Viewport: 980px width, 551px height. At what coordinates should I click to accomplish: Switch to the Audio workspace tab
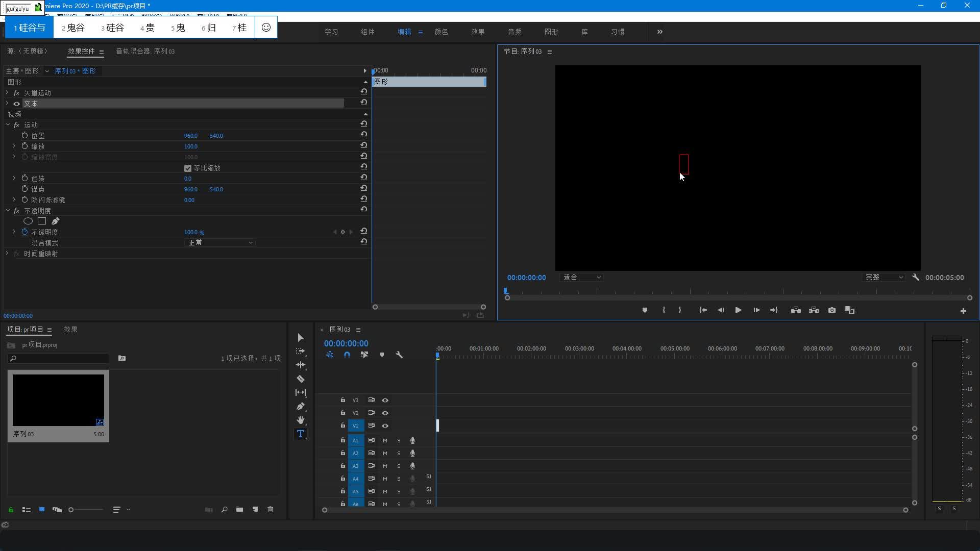pos(514,32)
